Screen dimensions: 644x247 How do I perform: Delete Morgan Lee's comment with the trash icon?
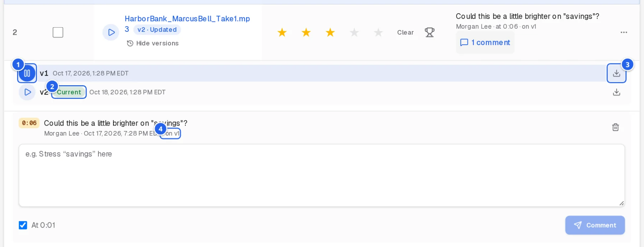click(615, 127)
